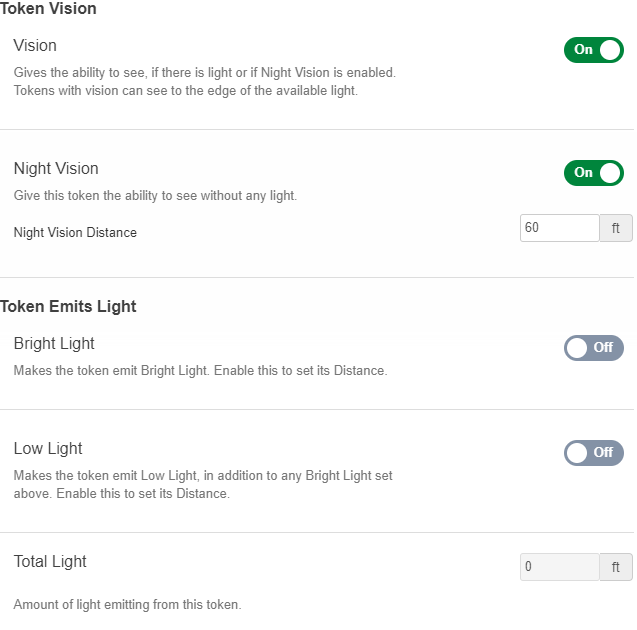This screenshot has height=630, width=637.
Task: Click the Token Emits Light section heading
Action: coord(68,306)
